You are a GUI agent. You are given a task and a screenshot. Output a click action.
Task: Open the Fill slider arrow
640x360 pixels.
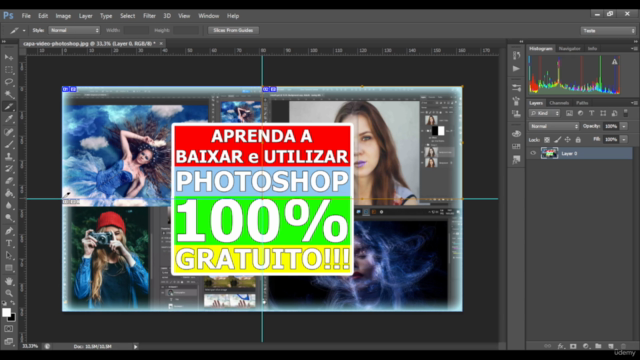pos(624,140)
